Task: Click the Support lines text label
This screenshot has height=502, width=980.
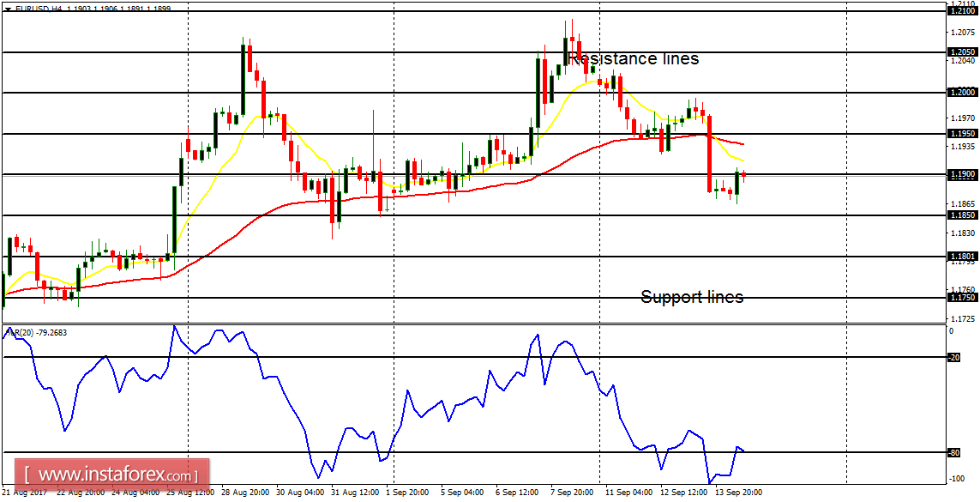Action: point(692,297)
